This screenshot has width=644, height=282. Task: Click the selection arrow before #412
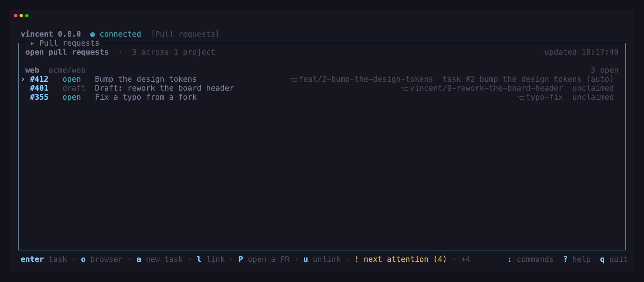click(x=23, y=79)
